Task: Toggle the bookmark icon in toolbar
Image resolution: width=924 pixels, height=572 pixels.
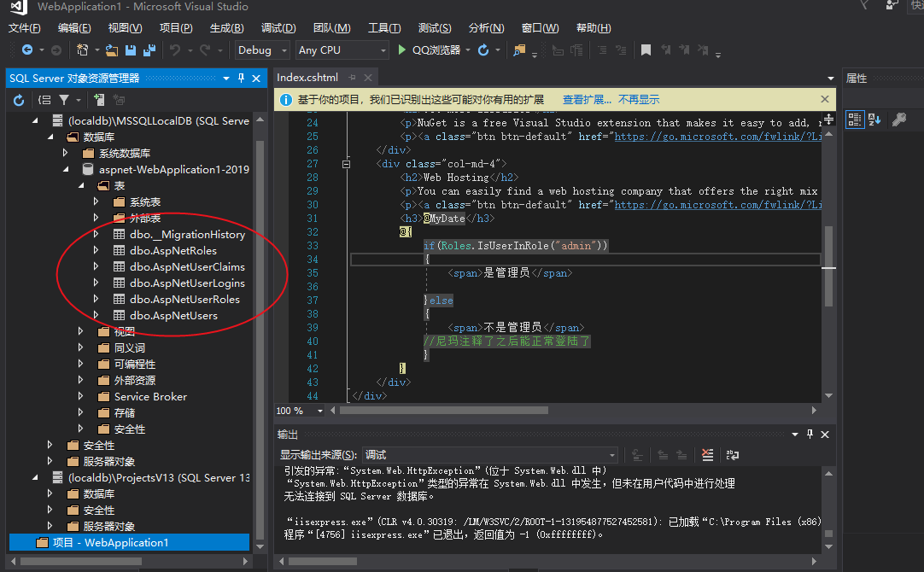Action: point(646,50)
